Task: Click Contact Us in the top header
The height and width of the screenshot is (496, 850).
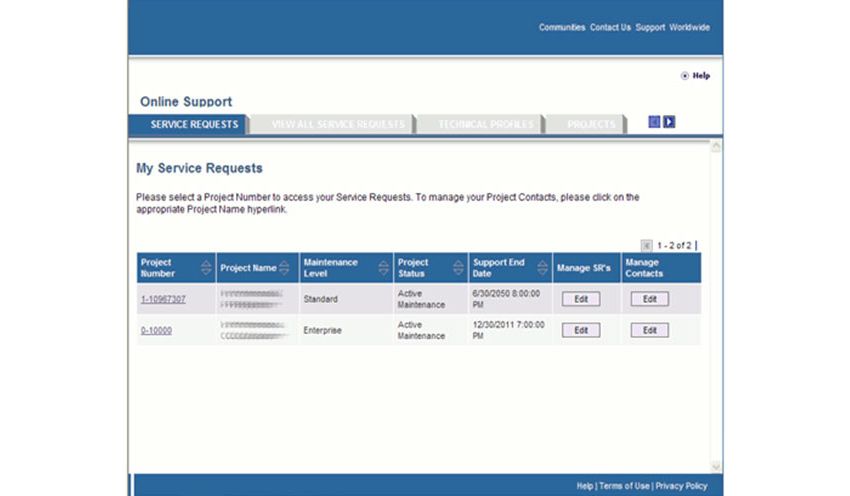Action: (x=610, y=28)
